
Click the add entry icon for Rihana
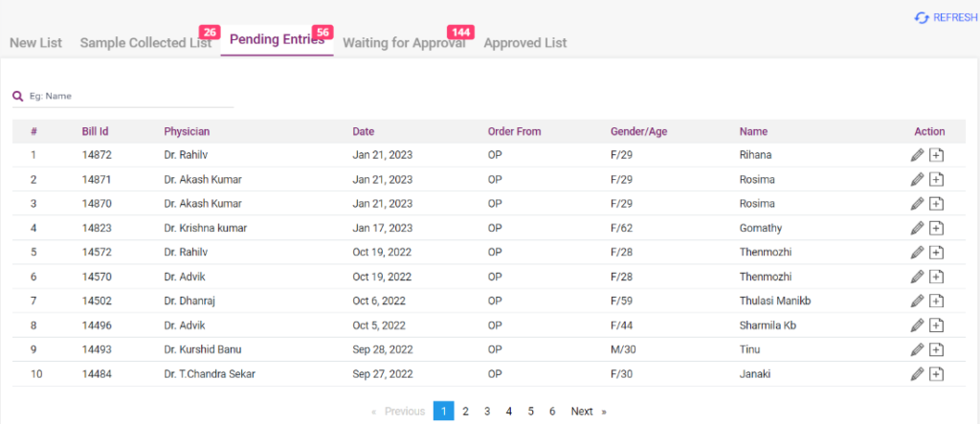pos(937,155)
